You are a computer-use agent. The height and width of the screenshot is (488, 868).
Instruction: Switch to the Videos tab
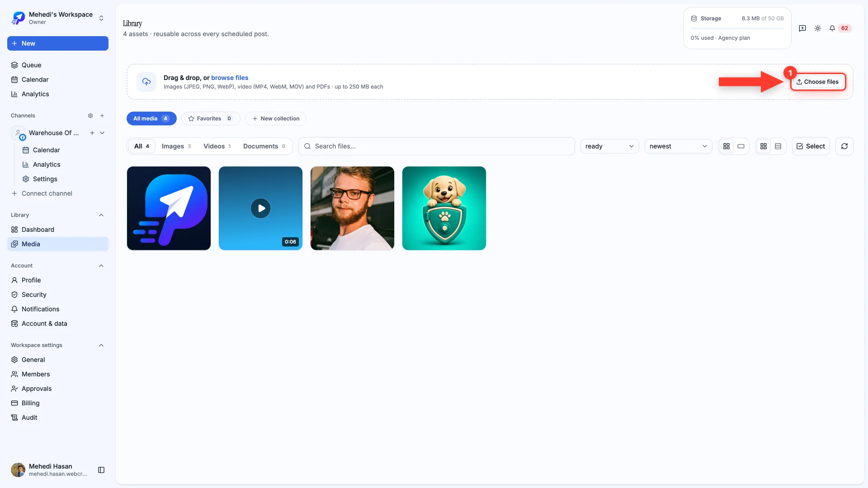[217, 146]
